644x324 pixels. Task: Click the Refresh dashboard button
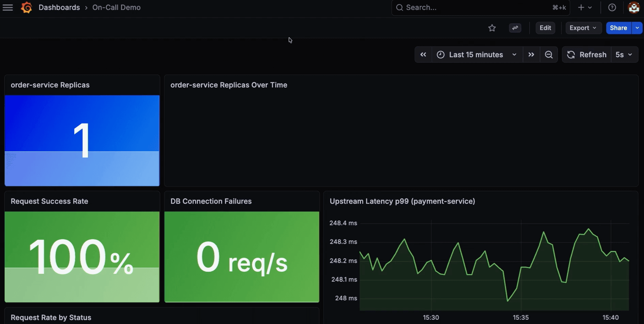587,55
